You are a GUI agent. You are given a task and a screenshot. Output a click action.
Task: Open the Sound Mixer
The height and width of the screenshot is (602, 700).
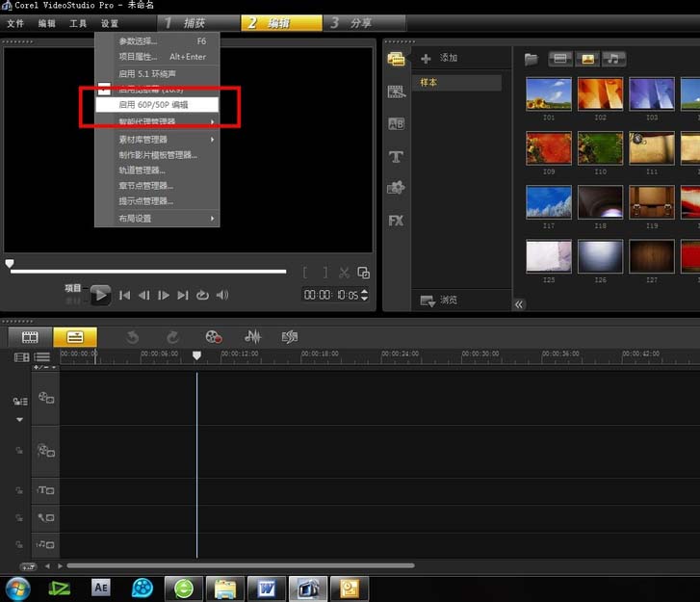pyautogui.click(x=252, y=337)
